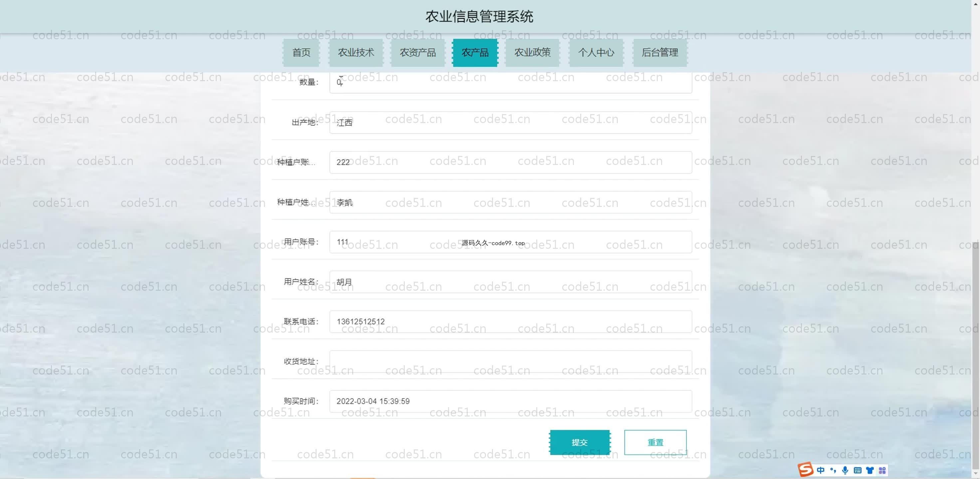The image size is (980, 479).
Task: Click the 用户账号 field with 111
Action: click(x=511, y=242)
